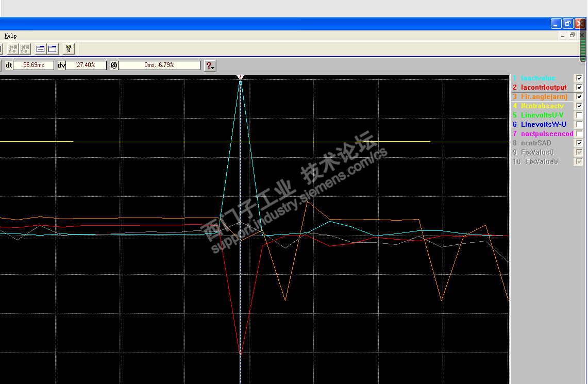Select the ncntrSAD channel label
This screenshot has height=384, width=588.
pyautogui.click(x=536, y=143)
